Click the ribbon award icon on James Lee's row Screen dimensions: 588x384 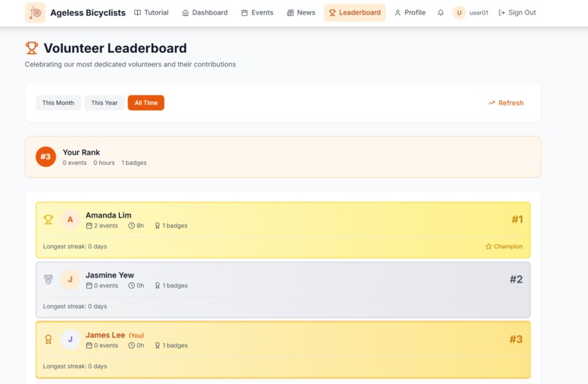(48, 339)
